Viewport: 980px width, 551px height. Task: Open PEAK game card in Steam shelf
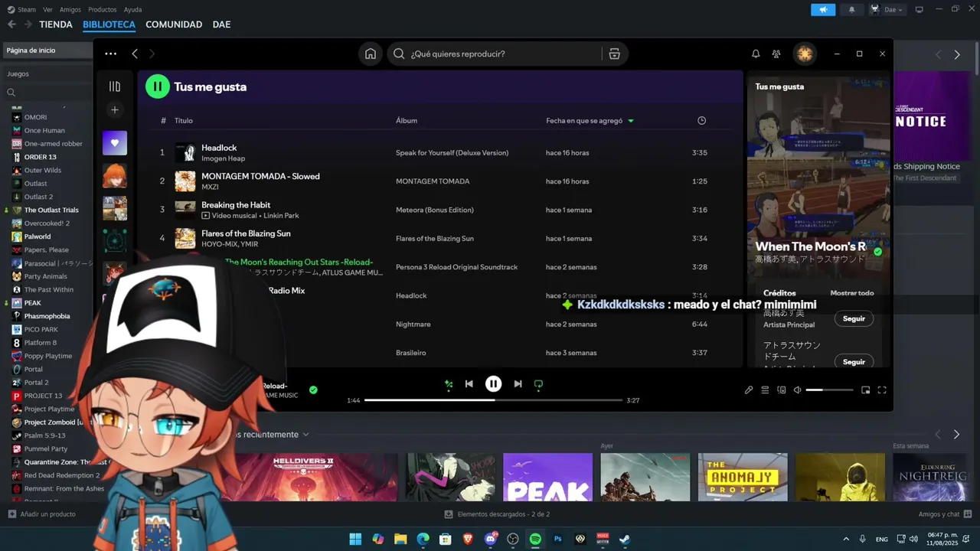(x=547, y=477)
